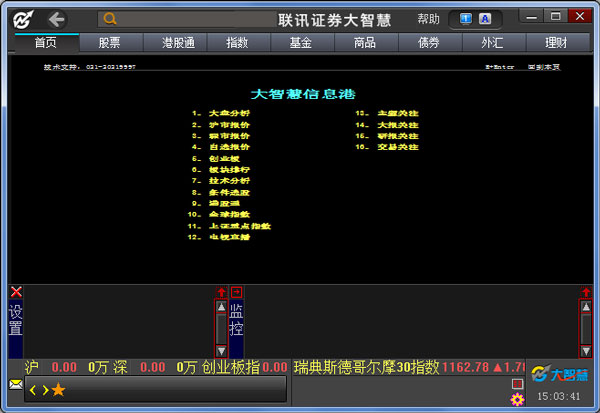
Task: Open the 债券 tab
Action: point(429,42)
